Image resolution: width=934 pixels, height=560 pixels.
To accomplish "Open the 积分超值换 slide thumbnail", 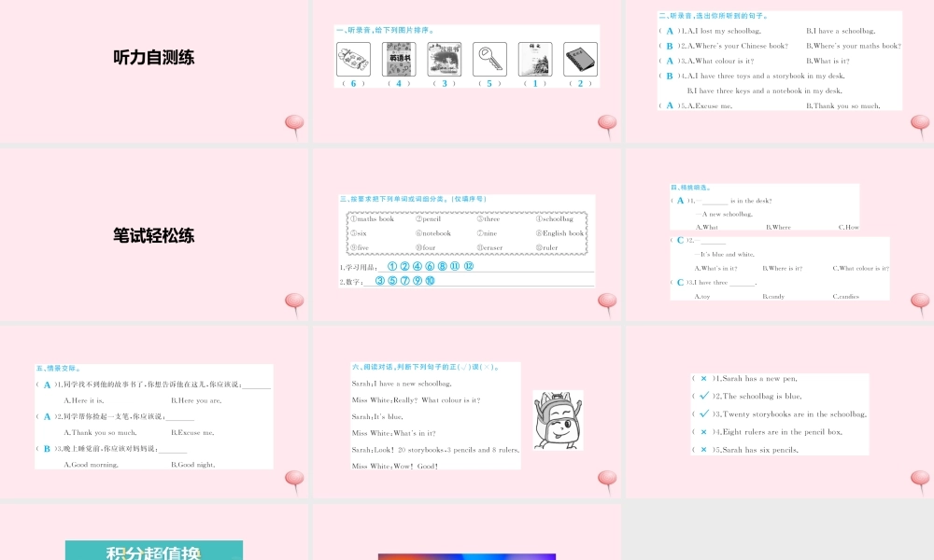I will tap(154, 532).
